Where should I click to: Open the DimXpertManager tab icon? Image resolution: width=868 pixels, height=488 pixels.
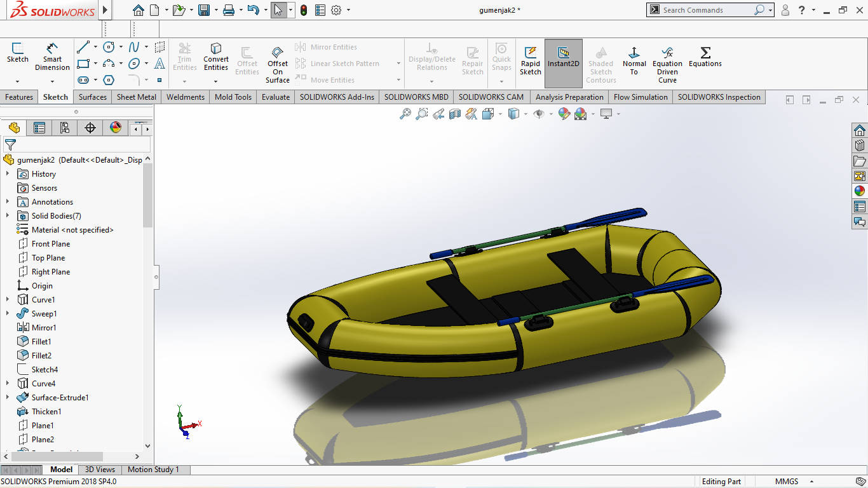(x=90, y=128)
